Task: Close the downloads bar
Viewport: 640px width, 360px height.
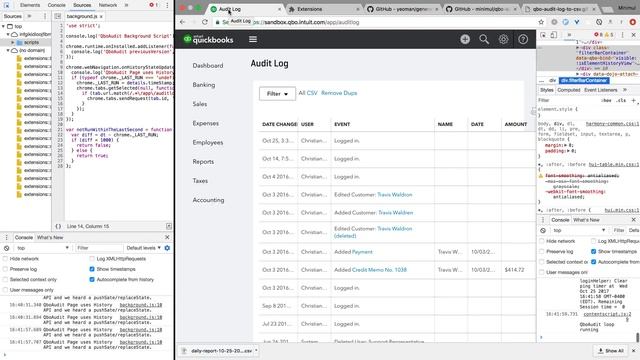Action: 633,351
